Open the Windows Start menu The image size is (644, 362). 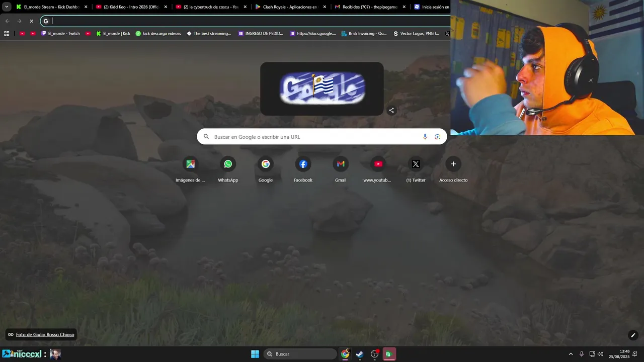(x=255, y=354)
